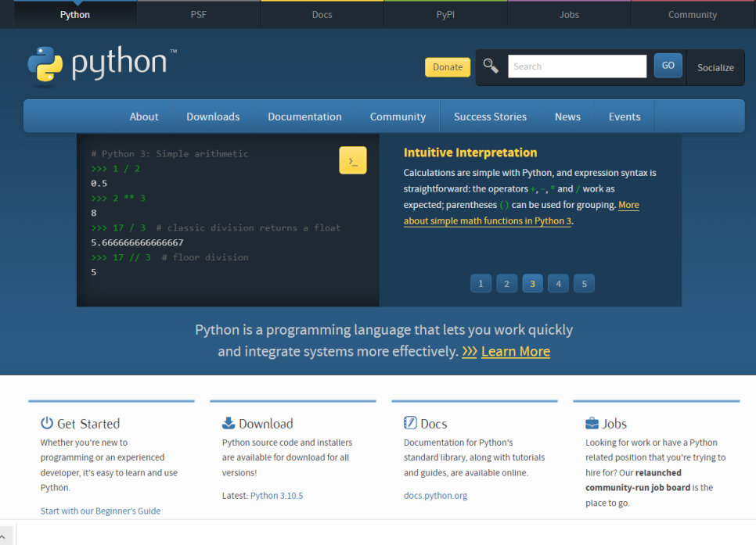Switch to the PyPI top tab
The width and height of the screenshot is (756, 545).
coord(445,14)
